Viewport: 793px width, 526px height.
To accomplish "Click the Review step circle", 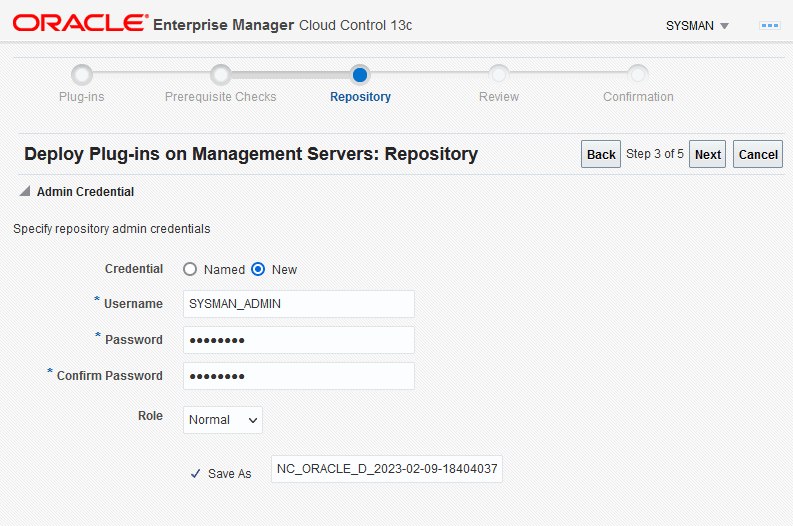I will tap(499, 75).
